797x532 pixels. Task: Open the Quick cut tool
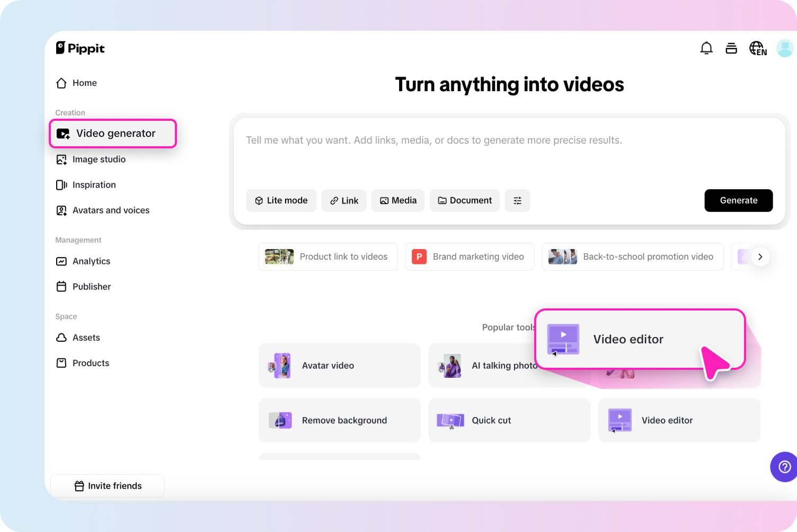tap(509, 420)
